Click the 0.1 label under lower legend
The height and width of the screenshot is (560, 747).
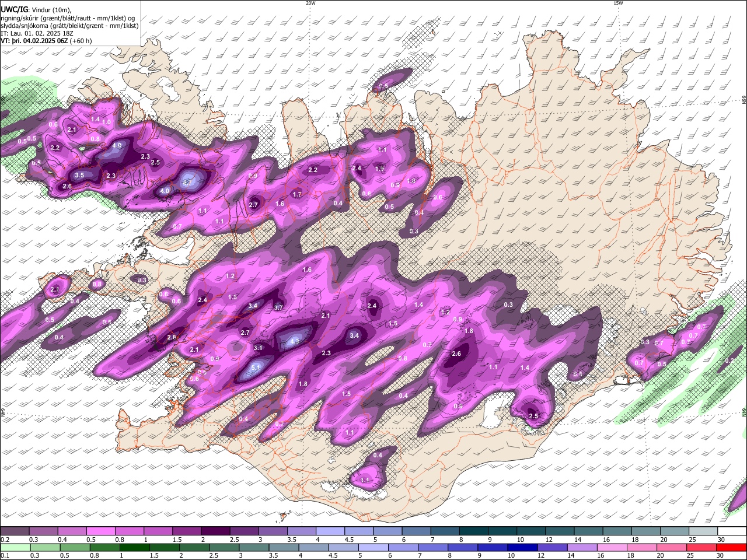4,555
